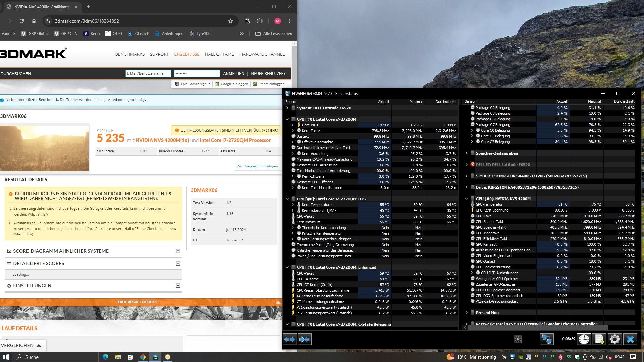Expand the S.M.A.R.T.: KINGSTON group

pyautogui.click(x=466, y=176)
